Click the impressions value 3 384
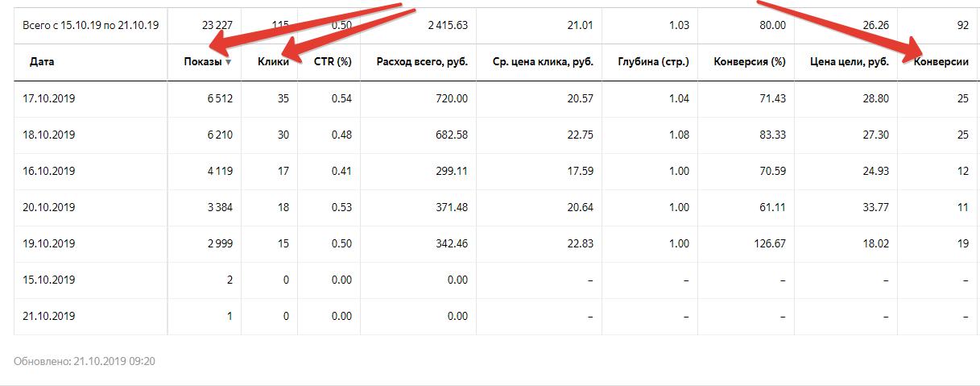980x386 pixels. pos(218,207)
